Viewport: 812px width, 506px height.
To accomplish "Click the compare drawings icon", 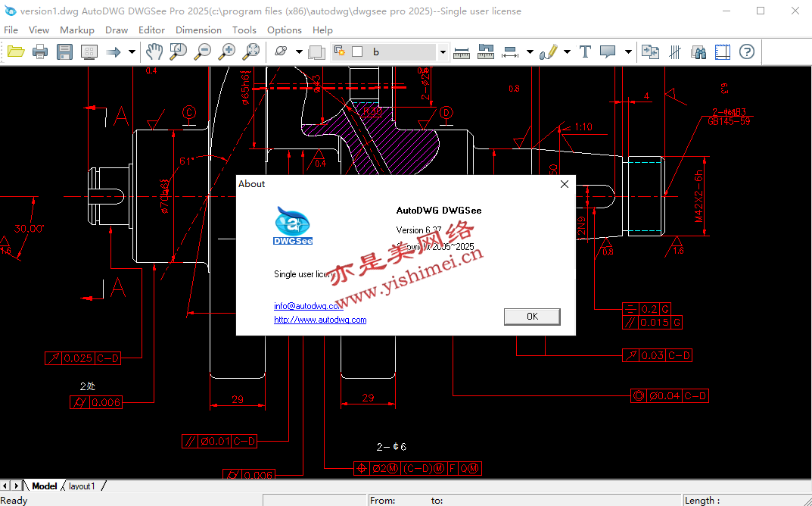I will coord(650,52).
